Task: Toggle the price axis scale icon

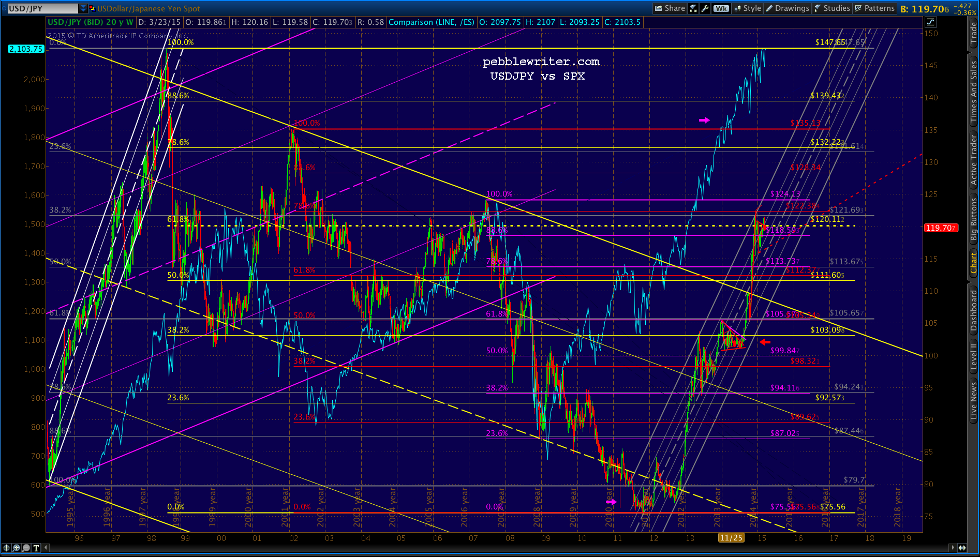Action: (930, 22)
